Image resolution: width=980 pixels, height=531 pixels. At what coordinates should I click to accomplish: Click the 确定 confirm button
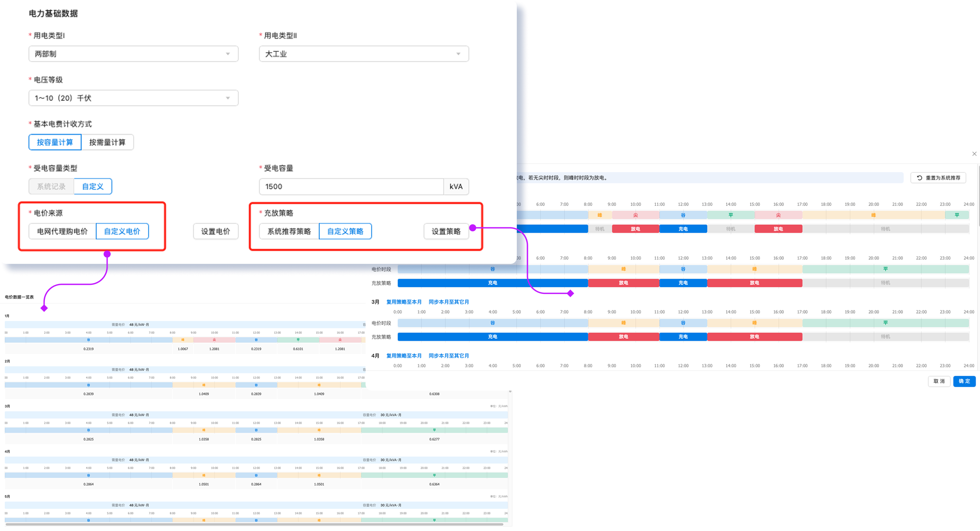click(x=964, y=381)
